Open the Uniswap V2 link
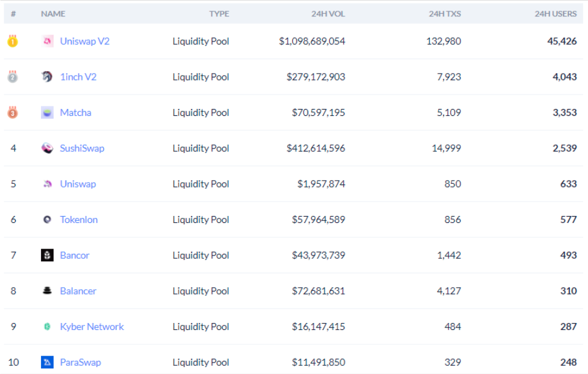The width and height of the screenshot is (588, 374). (85, 42)
